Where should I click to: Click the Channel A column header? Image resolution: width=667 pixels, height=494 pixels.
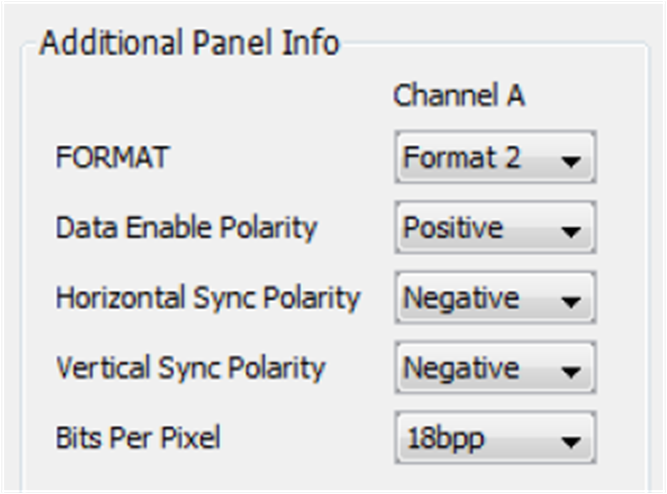pyautogui.click(x=459, y=96)
